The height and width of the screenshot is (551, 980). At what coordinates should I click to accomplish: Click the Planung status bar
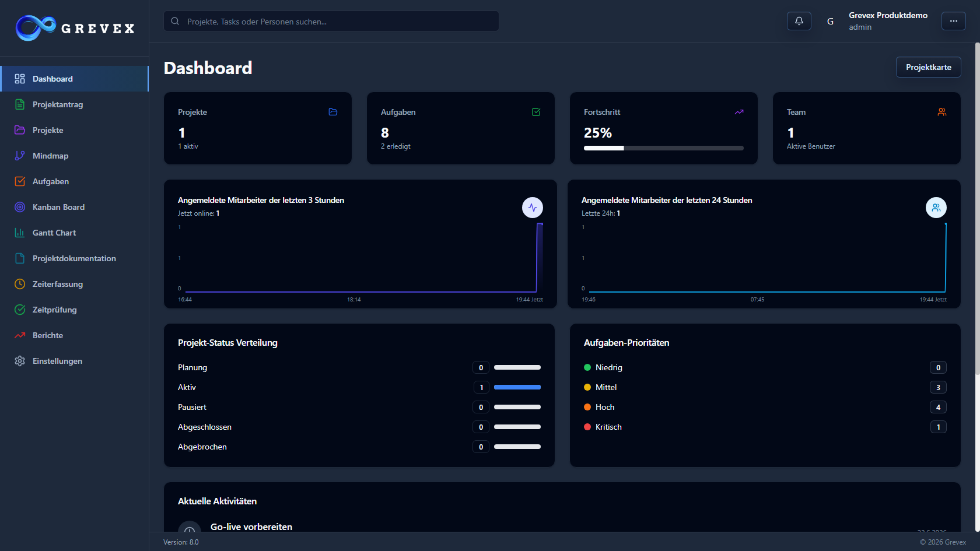[x=517, y=367]
